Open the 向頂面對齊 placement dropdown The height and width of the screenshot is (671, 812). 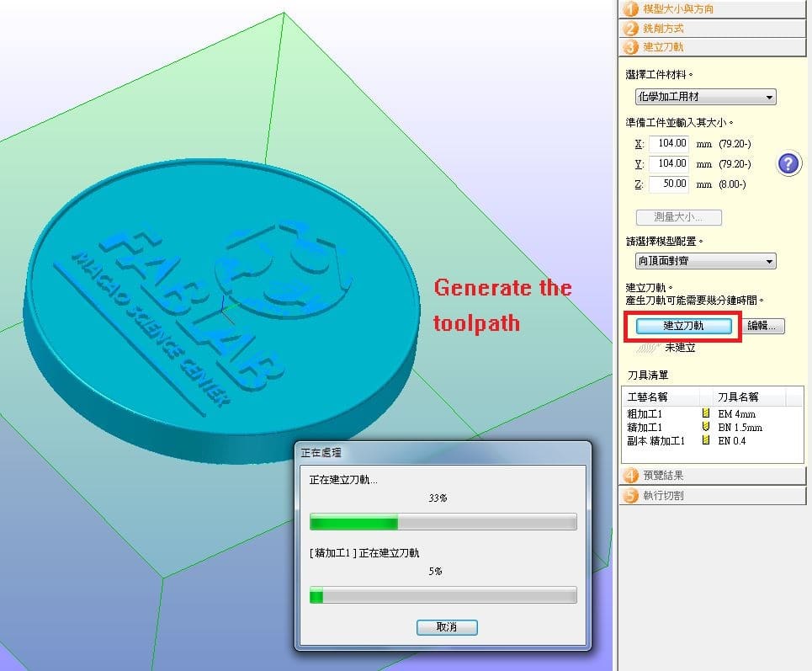click(705, 261)
